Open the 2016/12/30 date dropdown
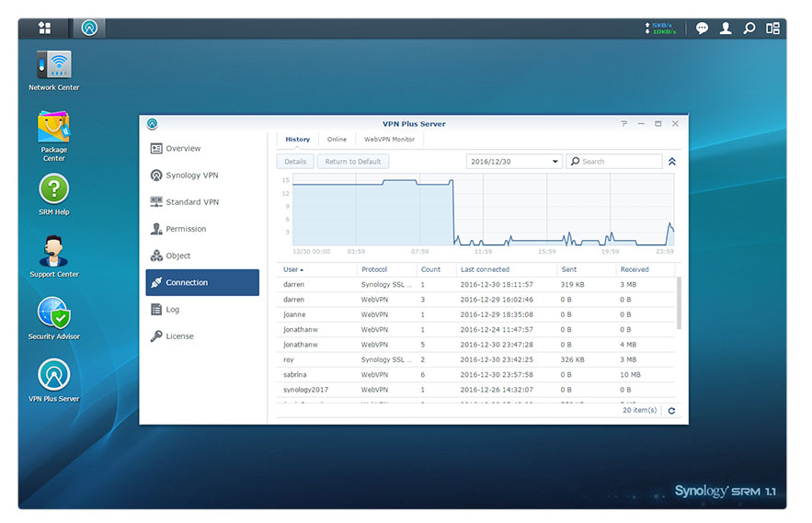The height and width of the screenshot is (523, 812). point(514,162)
